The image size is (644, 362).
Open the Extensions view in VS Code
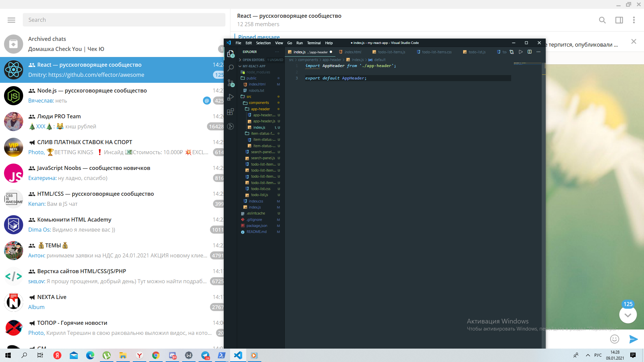[x=230, y=112]
